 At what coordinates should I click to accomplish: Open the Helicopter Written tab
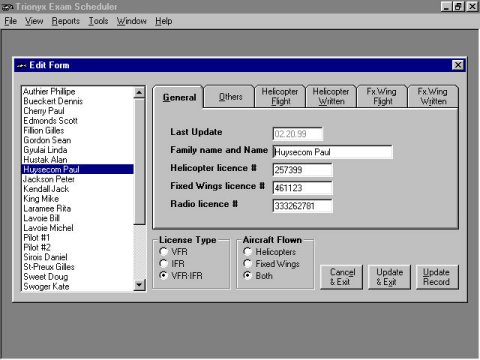tap(331, 96)
